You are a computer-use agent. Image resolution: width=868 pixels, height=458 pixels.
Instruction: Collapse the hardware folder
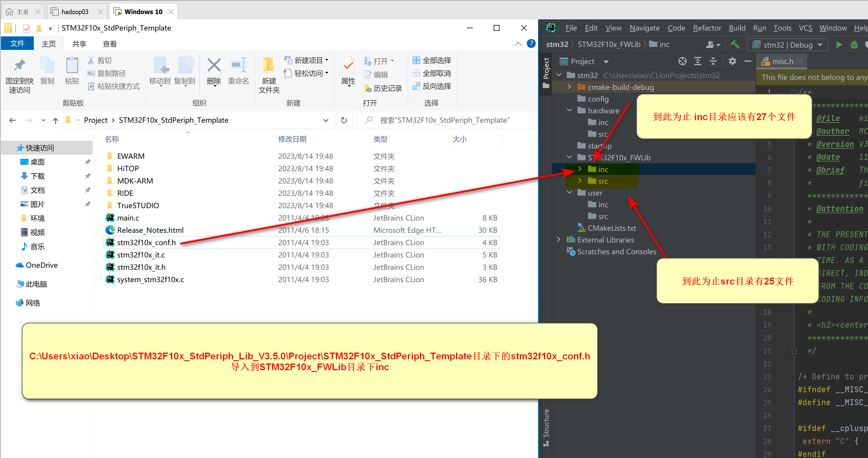pos(569,110)
